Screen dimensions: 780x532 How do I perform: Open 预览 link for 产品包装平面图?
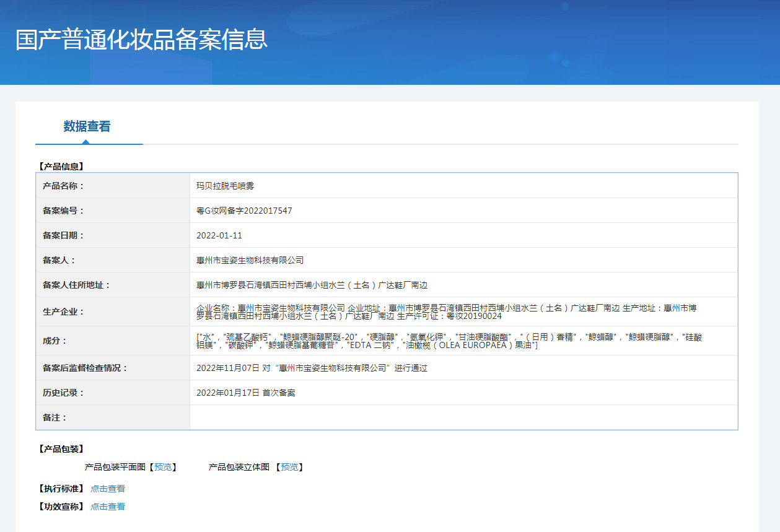pyautogui.click(x=165, y=467)
